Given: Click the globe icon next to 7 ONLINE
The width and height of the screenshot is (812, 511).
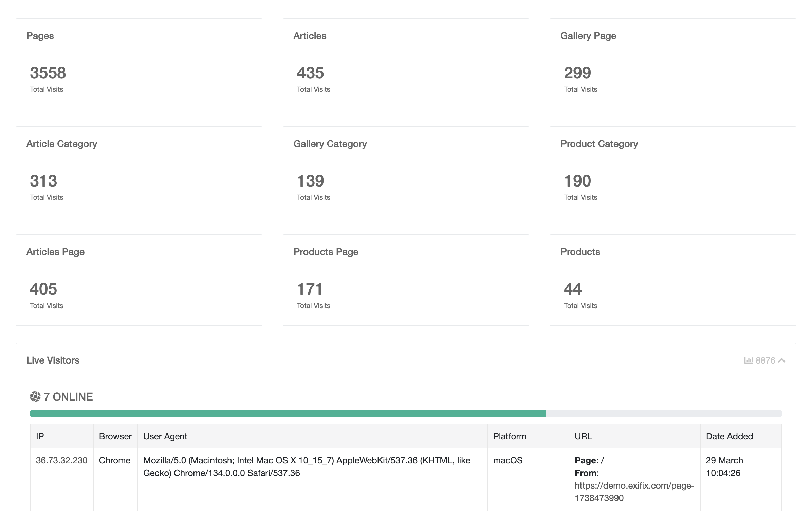Looking at the screenshot, I should (x=35, y=397).
